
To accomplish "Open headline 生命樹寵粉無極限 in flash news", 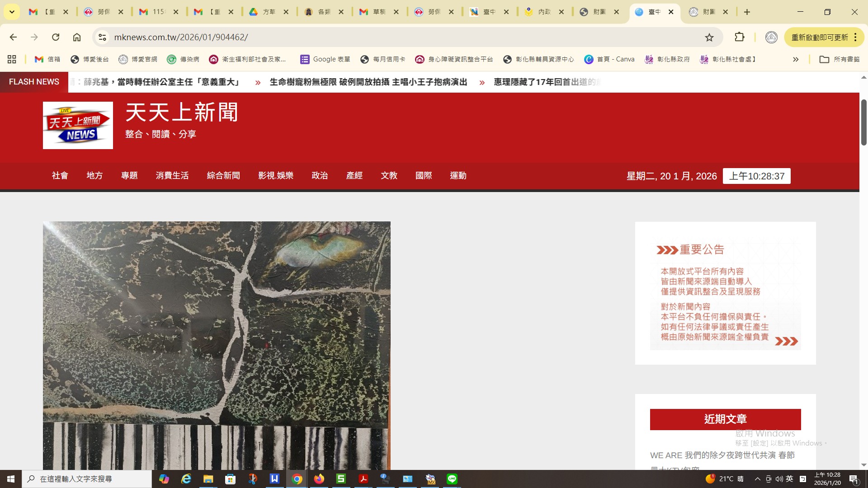I will [368, 82].
